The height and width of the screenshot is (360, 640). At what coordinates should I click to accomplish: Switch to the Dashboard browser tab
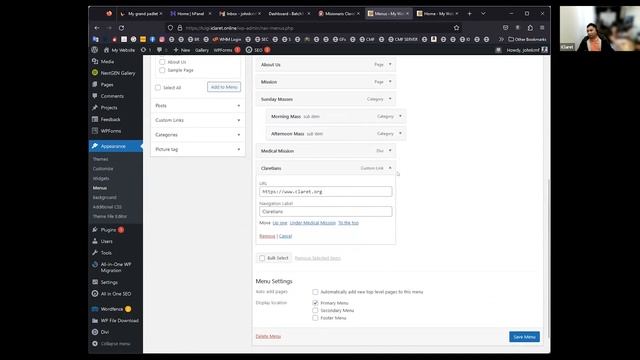(286, 13)
